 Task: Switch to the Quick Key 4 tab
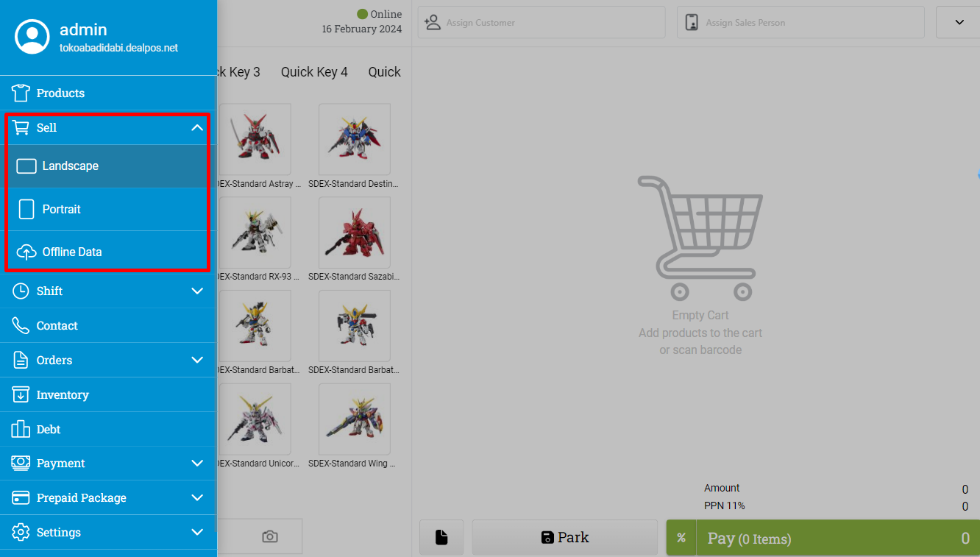[x=314, y=72]
